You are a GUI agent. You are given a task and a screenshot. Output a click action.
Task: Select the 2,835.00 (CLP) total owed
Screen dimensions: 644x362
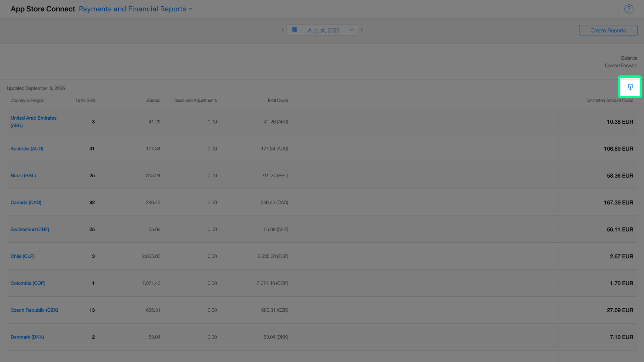pos(273,256)
